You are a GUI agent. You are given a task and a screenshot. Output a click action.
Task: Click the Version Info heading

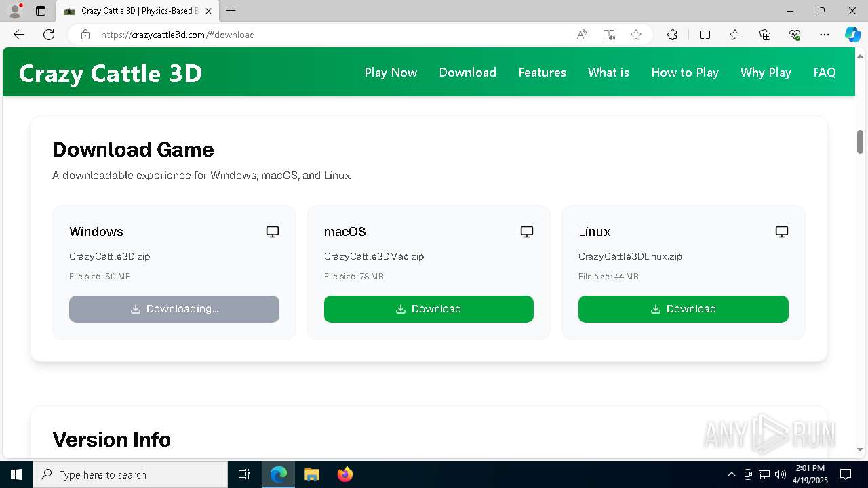pyautogui.click(x=112, y=440)
